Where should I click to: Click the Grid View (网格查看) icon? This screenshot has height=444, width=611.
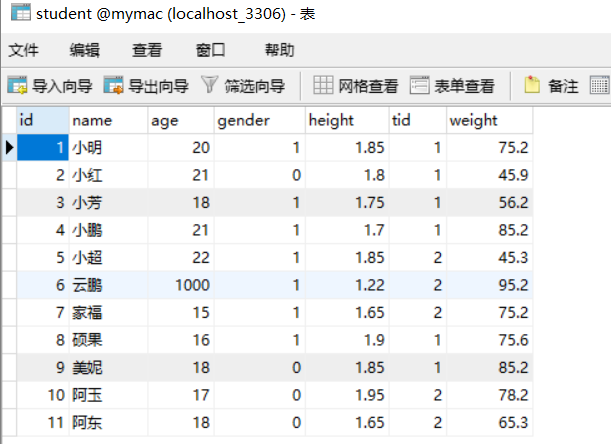point(323,85)
